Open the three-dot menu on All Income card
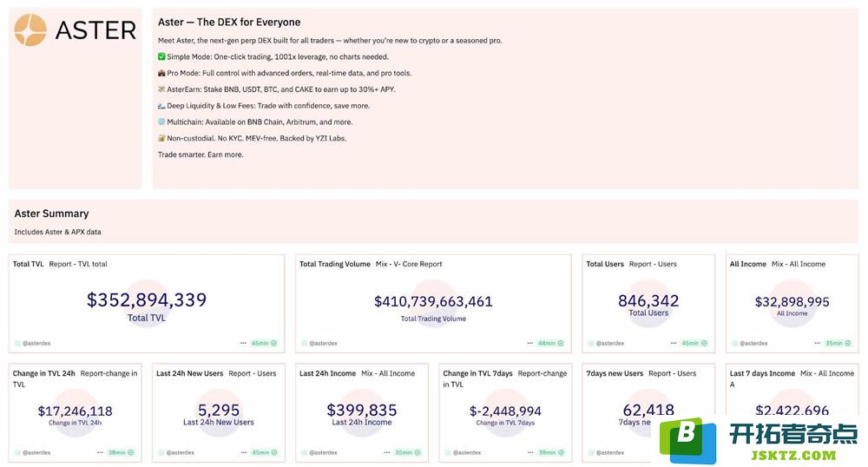The width and height of the screenshot is (868, 467). click(x=817, y=343)
